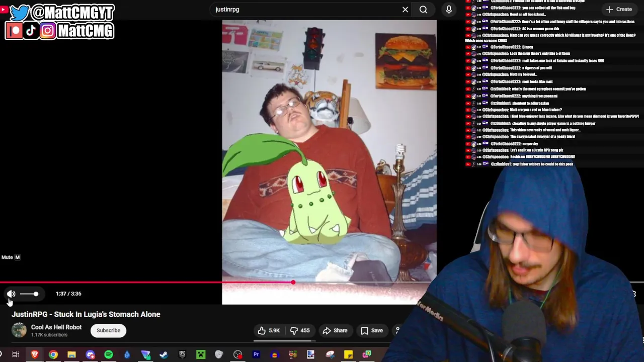This screenshot has width=644, height=362.
Task: Subscribe to Cool As Hell Robot
Action: click(x=108, y=330)
